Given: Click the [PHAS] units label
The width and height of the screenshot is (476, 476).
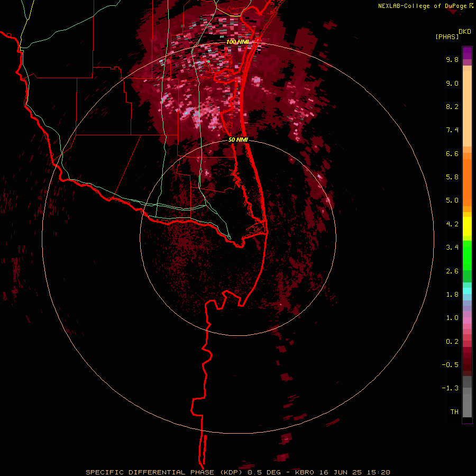Looking at the screenshot, I should [x=447, y=37].
